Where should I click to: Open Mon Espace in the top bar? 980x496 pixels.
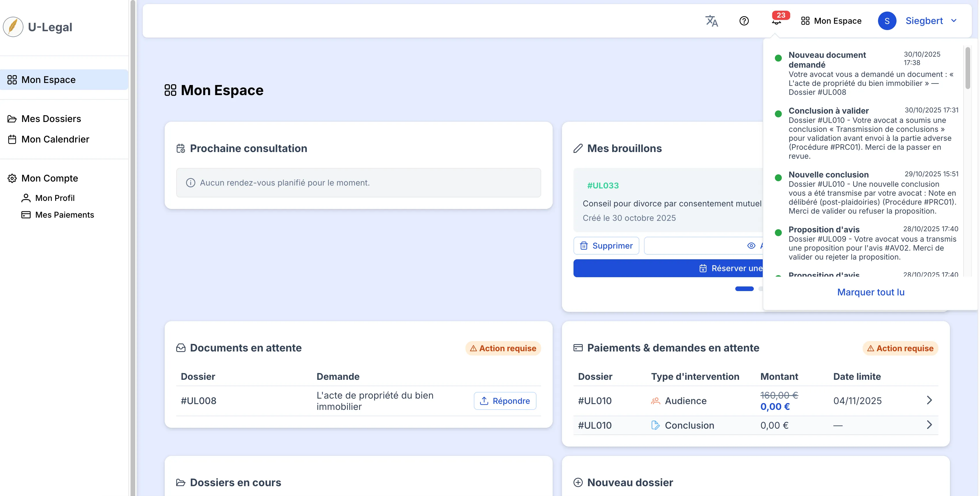click(831, 21)
